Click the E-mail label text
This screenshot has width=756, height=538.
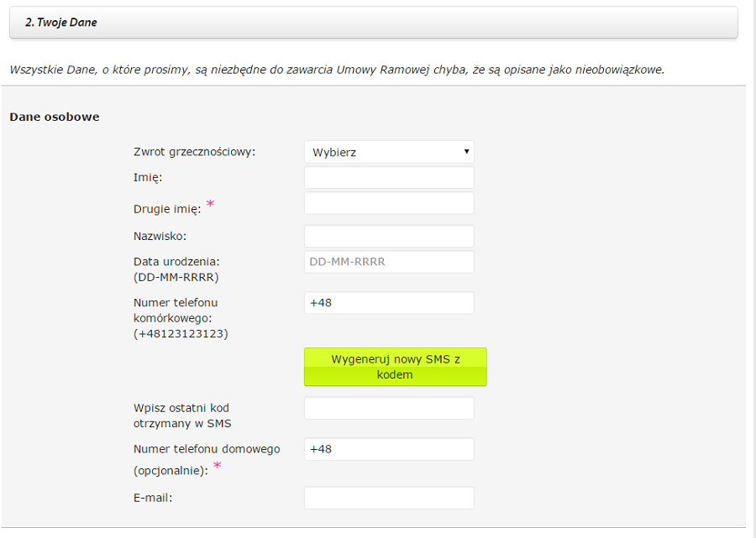pos(153,498)
